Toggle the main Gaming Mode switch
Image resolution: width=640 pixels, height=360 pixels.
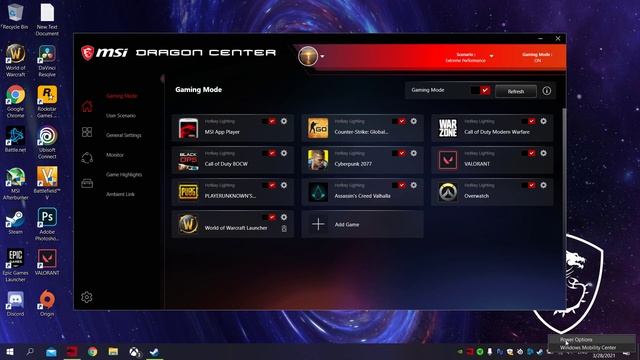click(x=480, y=90)
